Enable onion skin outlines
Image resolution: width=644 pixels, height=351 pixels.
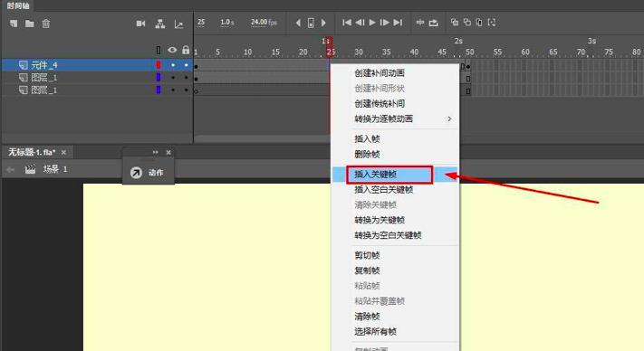[467, 22]
